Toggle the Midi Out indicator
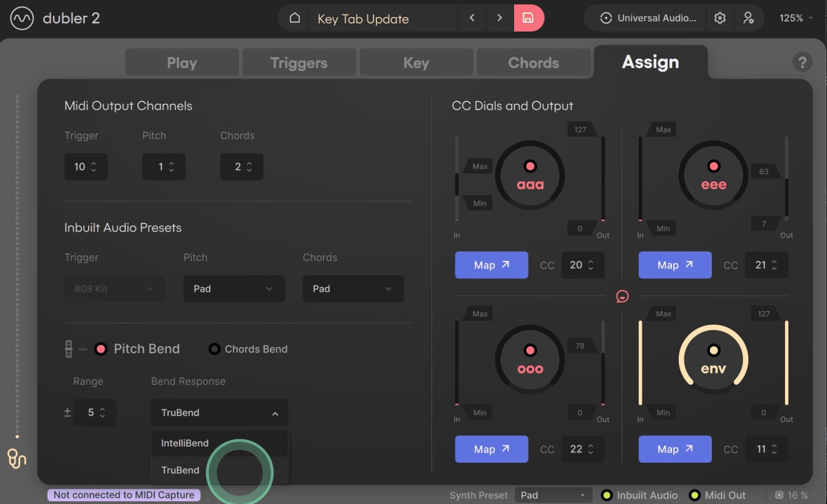 pyautogui.click(x=696, y=495)
